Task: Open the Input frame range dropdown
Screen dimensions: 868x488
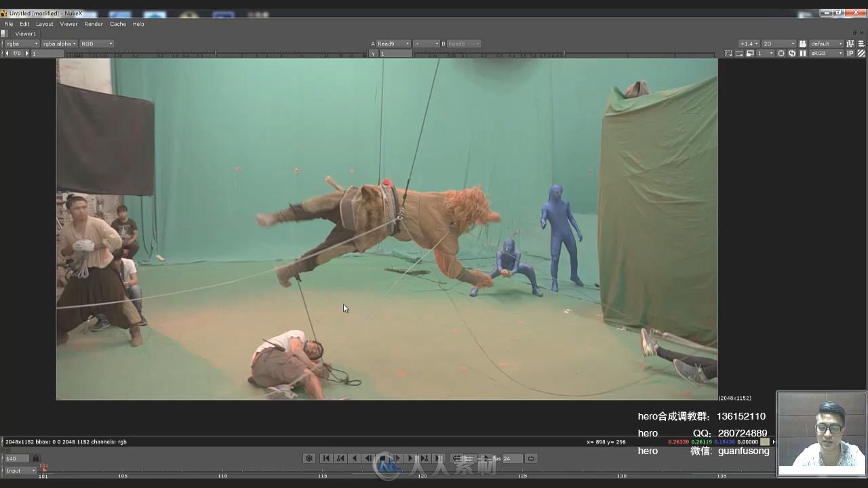Action: [21, 470]
